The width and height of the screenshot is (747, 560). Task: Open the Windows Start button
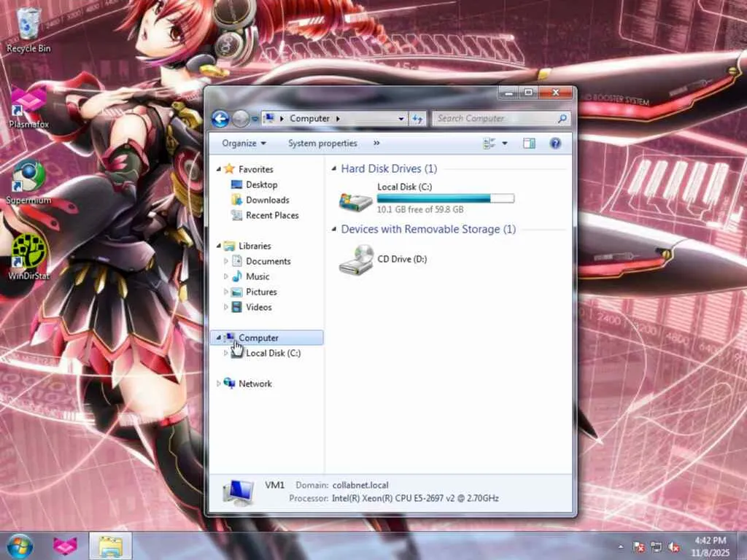point(20,546)
